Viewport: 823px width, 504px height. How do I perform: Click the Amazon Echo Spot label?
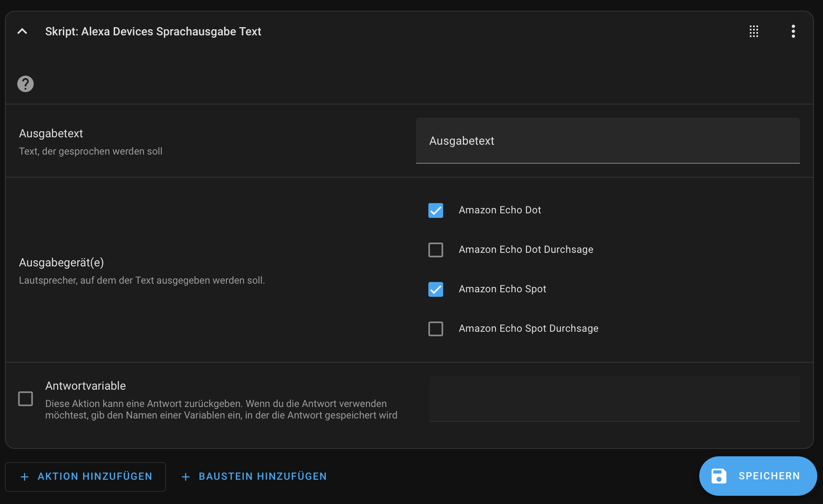click(x=502, y=289)
